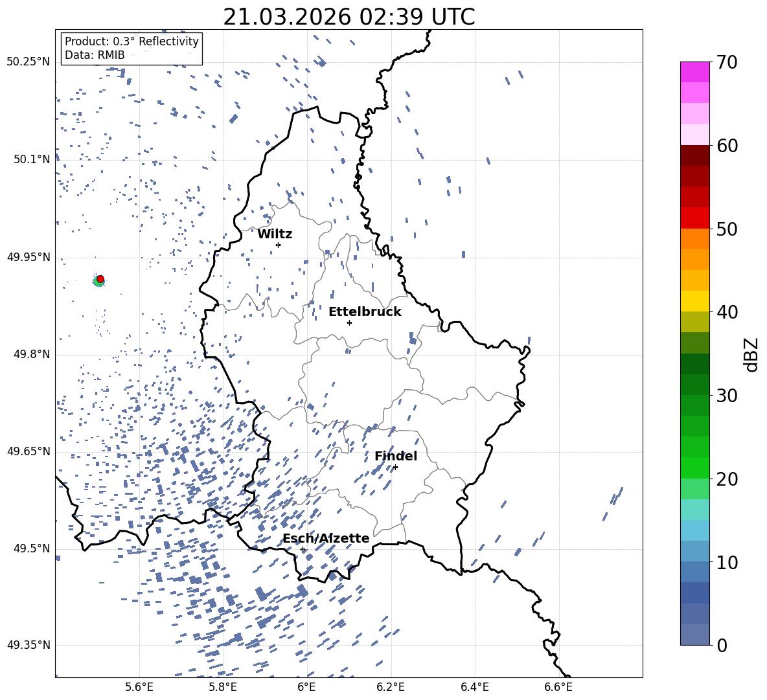Image resolution: width=767 pixels, height=700 pixels.
Task: Click the 40 tick on colorbar
Action: tap(727, 312)
